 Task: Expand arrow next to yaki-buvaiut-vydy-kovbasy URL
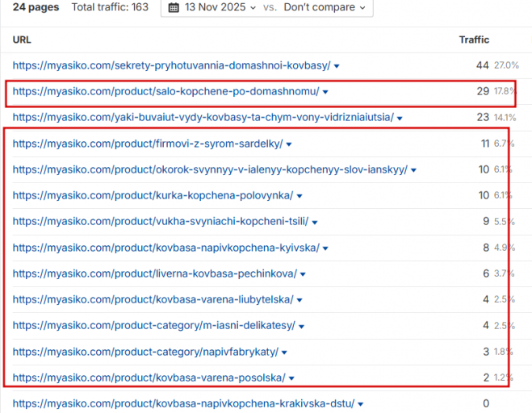click(x=400, y=119)
